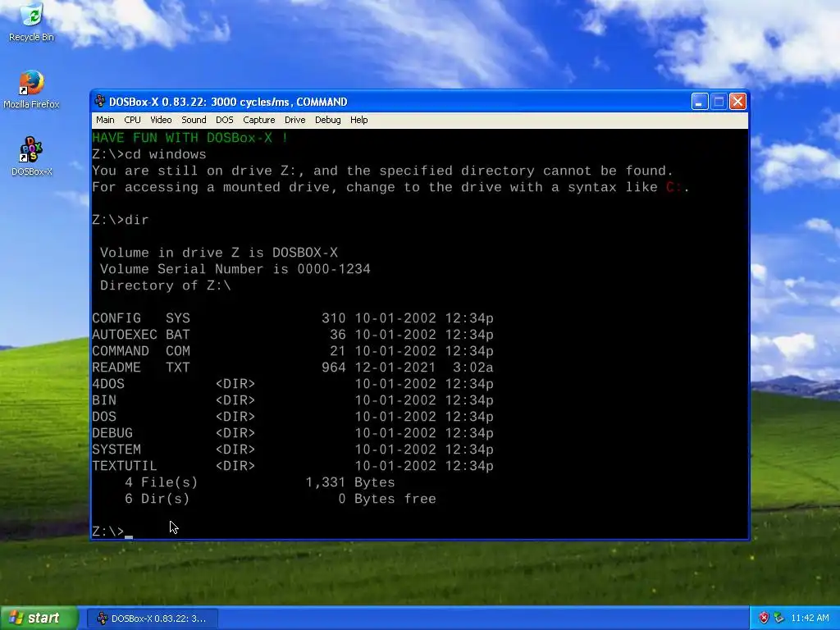Click the SYSTEM directory entry

point(293,450)
